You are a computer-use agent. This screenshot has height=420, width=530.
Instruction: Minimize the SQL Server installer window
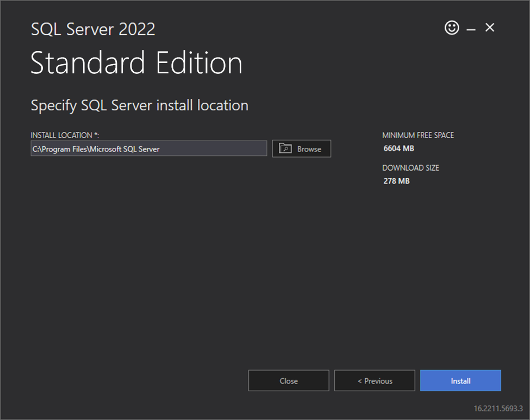point(471,29)
